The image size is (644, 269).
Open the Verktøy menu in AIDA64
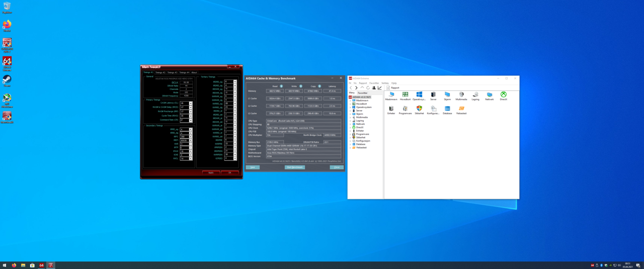[x=385, y=83]
